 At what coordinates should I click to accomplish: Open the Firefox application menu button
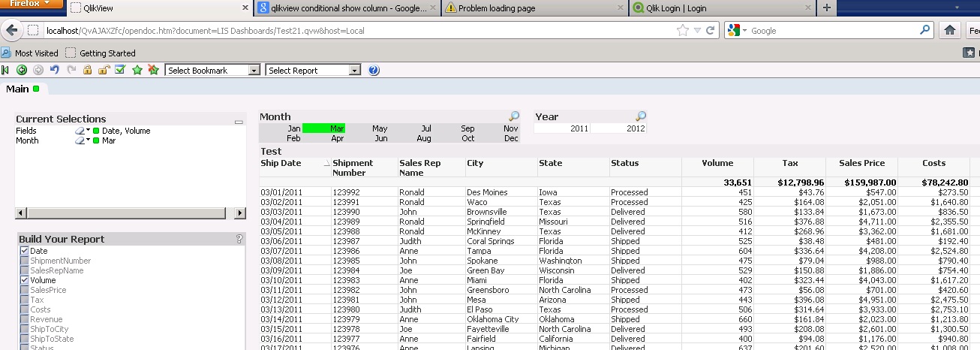point(32,4)
